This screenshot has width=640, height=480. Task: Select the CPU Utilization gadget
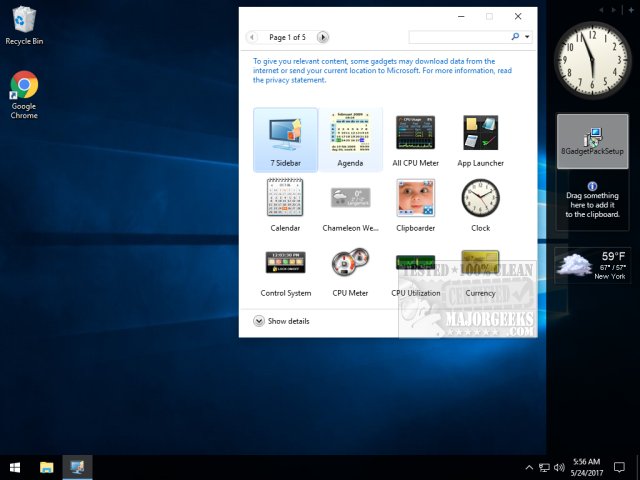(x=416, y=268)
